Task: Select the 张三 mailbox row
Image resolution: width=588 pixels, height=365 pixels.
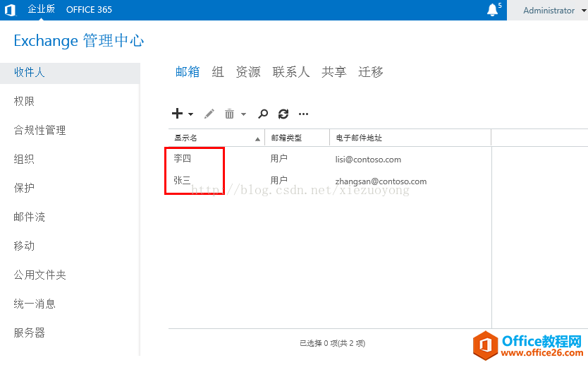Action: [x=330, y=181]
